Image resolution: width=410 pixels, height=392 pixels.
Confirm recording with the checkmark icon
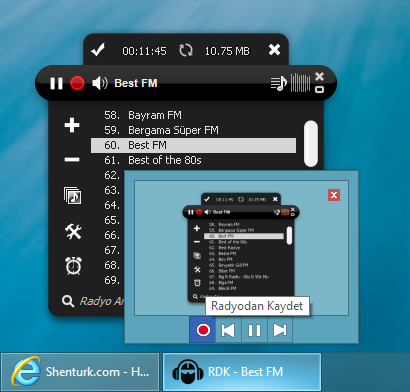tap(98, 50)
